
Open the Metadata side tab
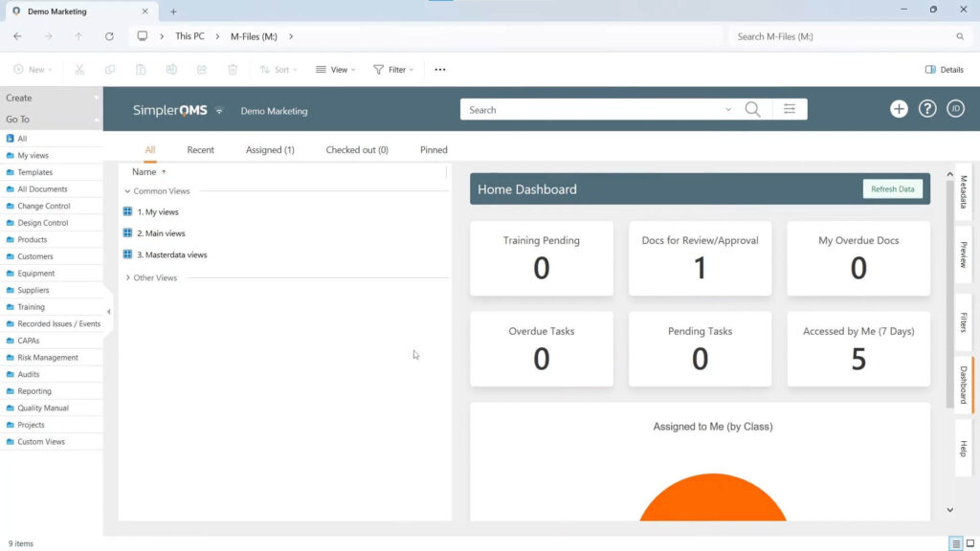pyautogui.click(x=963, y=192)
